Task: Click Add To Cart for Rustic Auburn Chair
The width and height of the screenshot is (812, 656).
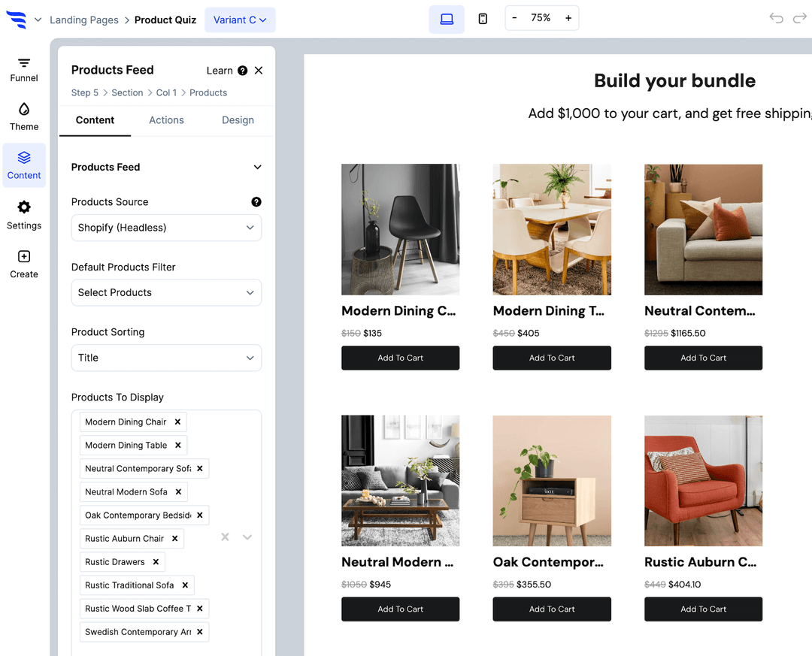Action: [703, 609]
